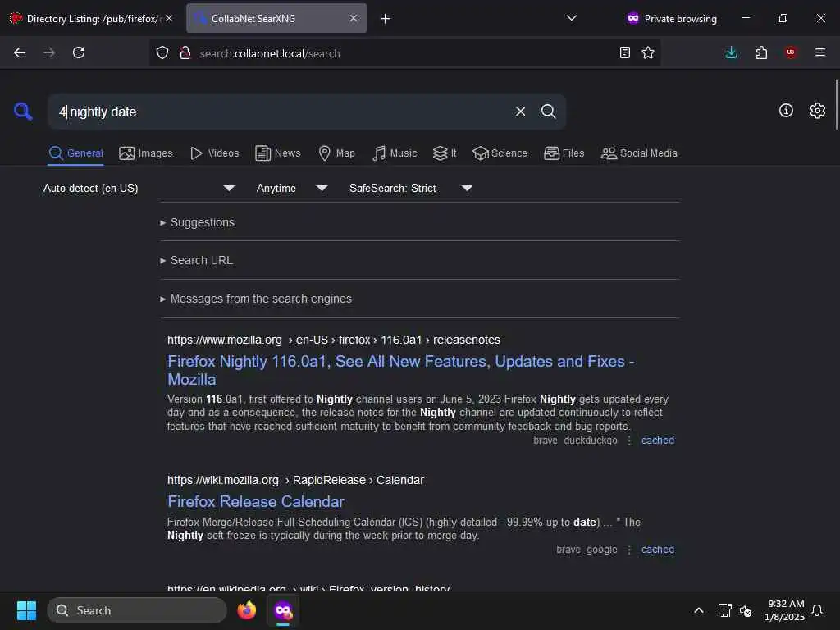Open the muted volume tray icon
840x630 pixels.
(x=746, y=610)
